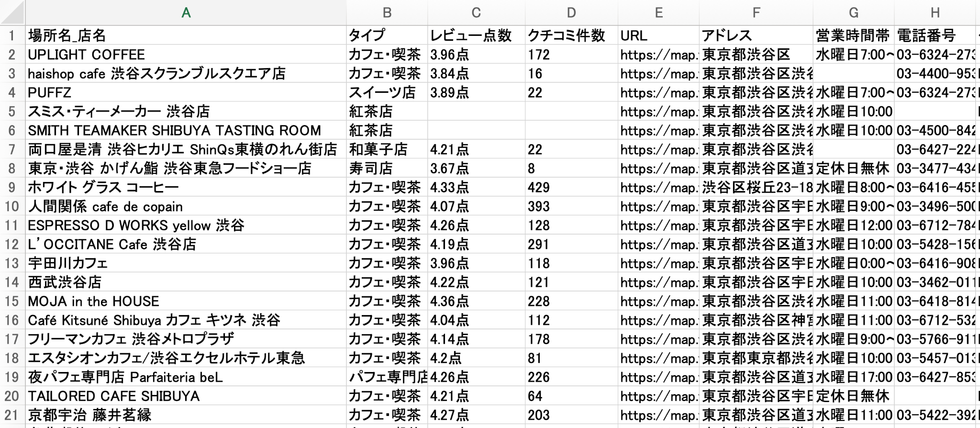Select row 1 header
The image size is (980, 428).
click(12, 35)
